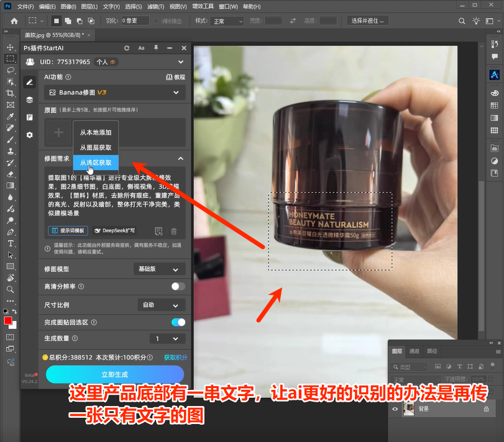Open the StartAI saved records sidebar icon
Screen dimensions: 504x442
pos(30,117)
